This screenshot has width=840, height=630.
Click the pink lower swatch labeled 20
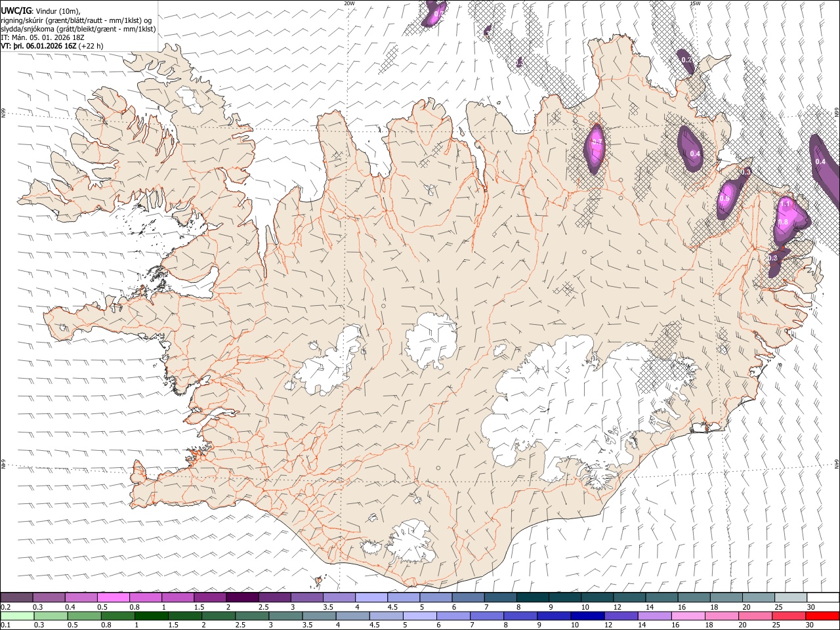[x=754, y=616]
